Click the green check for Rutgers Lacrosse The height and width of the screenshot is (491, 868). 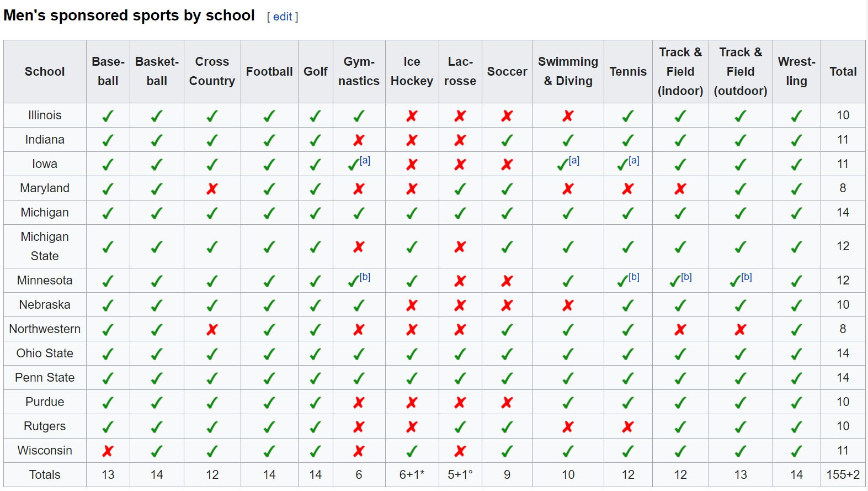pos(460,427)
